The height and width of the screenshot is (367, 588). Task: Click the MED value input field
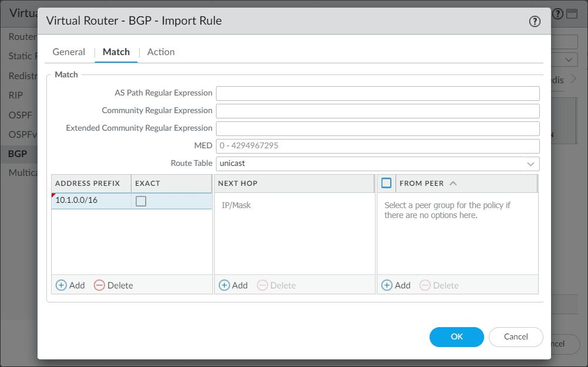377,146
